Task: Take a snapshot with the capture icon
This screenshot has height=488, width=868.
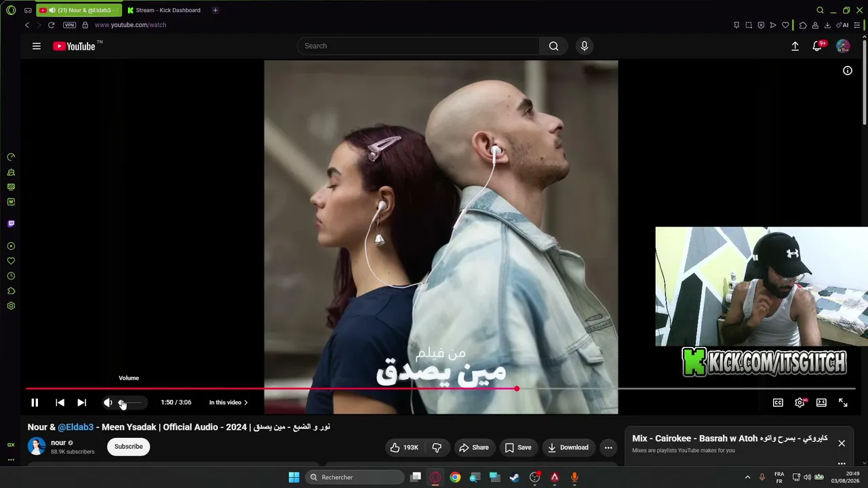Action: click(749, 25)
